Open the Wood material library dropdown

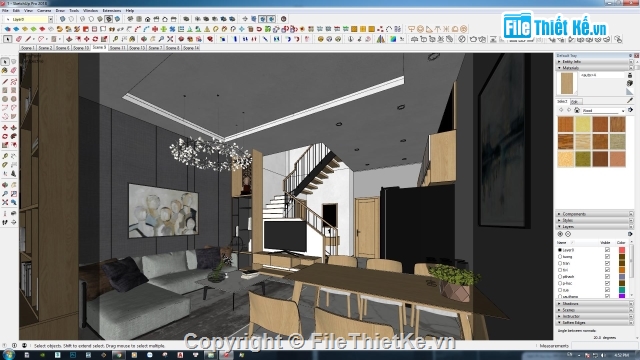(623, 111)
